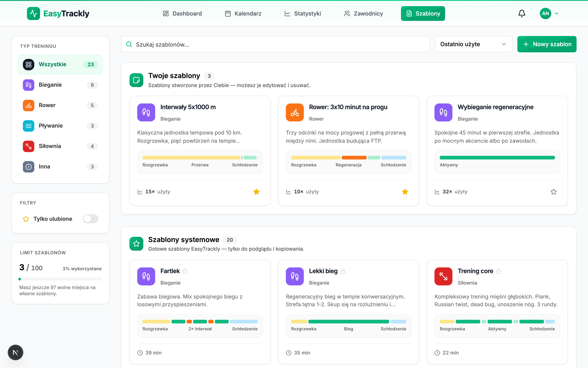Filter templates by Pływanie

point(60,126)
